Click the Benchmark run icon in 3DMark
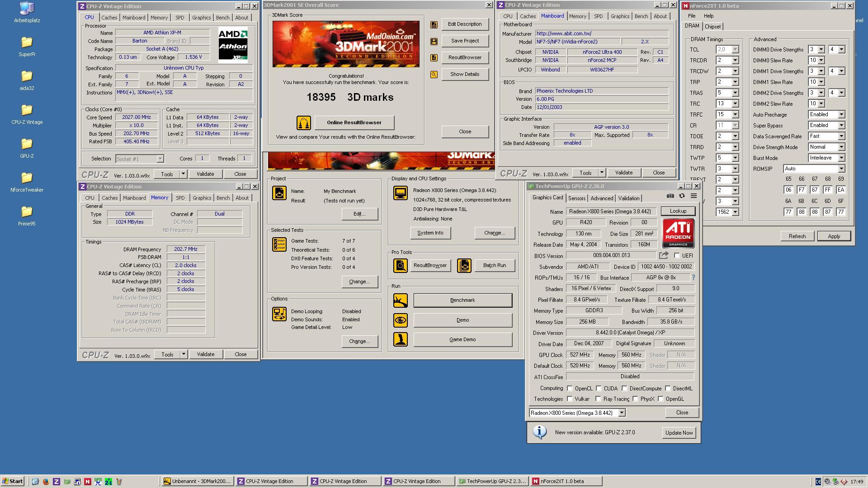This screenshot has width=868, height=488. (x=400, y=300)
